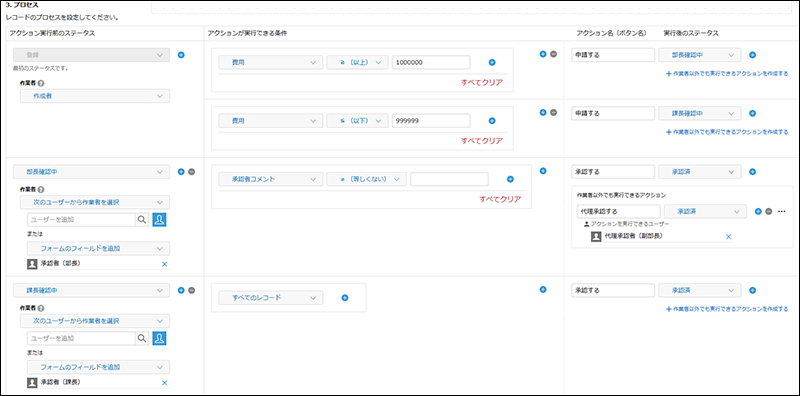The height and width of the screenshot is (396, 800).
Task: Remove the 部長確認中 status row
Action: coord(191,172)
